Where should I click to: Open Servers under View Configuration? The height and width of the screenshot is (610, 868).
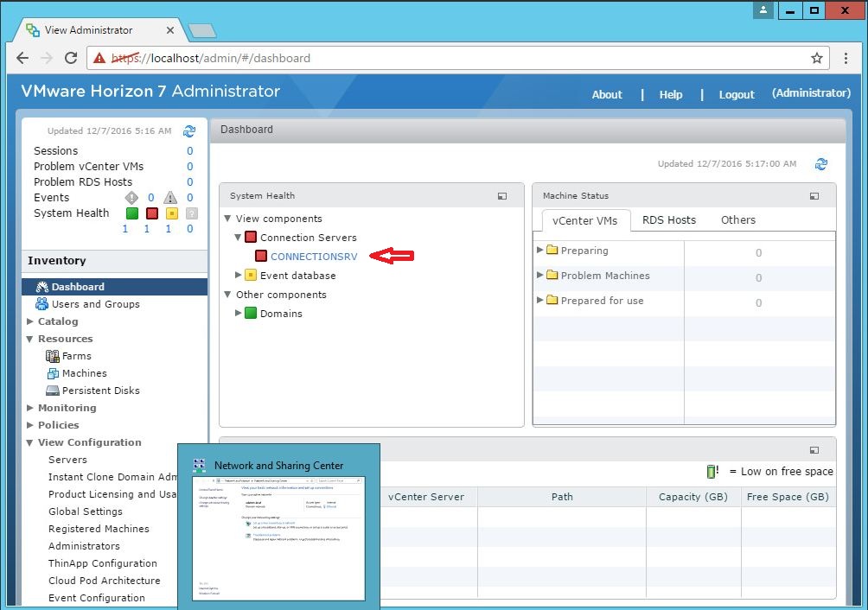[67, 460]
